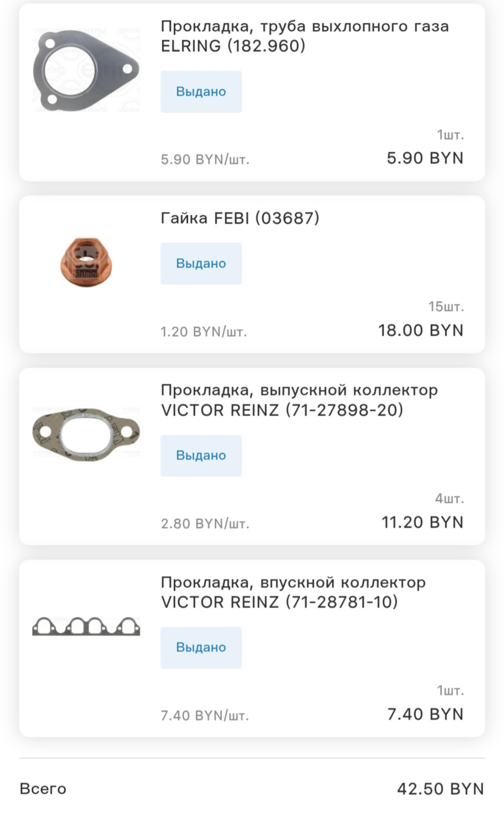Click the 2.80 BYN/шт. unit price
This screenshot has height=816, width=504.
205,524
